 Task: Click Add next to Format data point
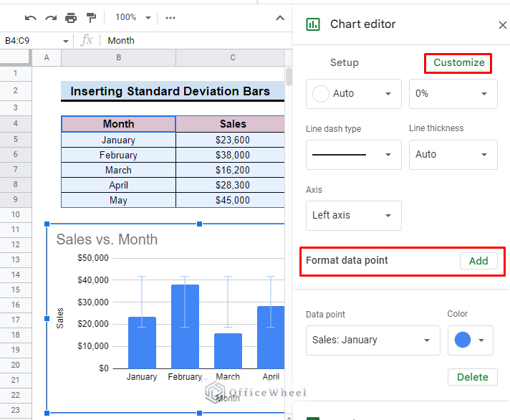click(x=478, y=261)
